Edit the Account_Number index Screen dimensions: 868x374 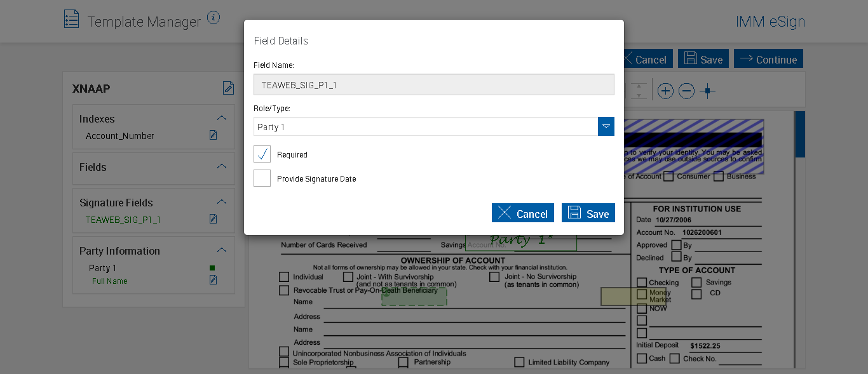(214, 135)
